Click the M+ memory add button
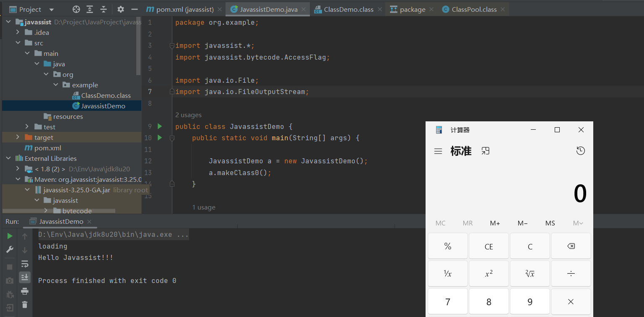Screen dimensions: 644x317 pyautogui.click(x=495, y=223)
